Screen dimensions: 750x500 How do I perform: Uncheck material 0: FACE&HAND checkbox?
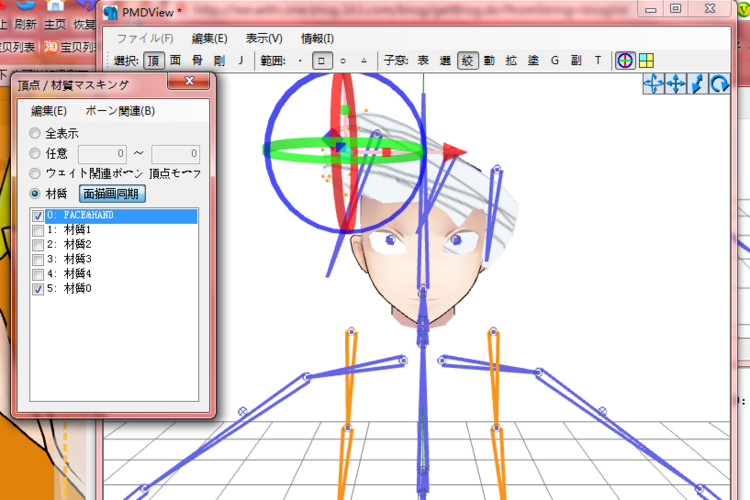pos(38,216)
